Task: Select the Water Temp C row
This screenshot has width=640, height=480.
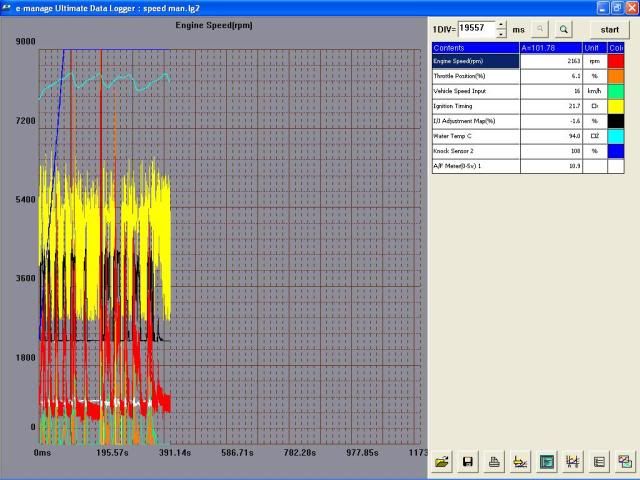Action: [528, 136]
